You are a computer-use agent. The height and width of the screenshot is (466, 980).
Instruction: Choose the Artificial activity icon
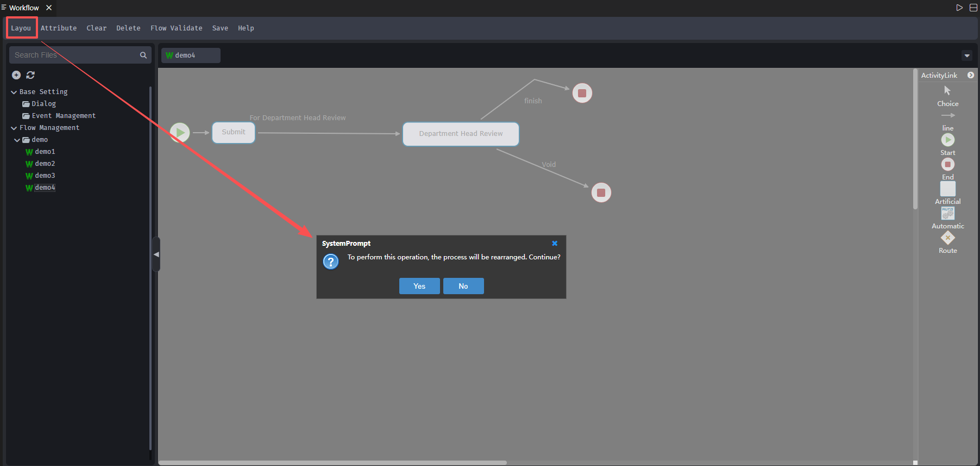[x=947, y=189]
